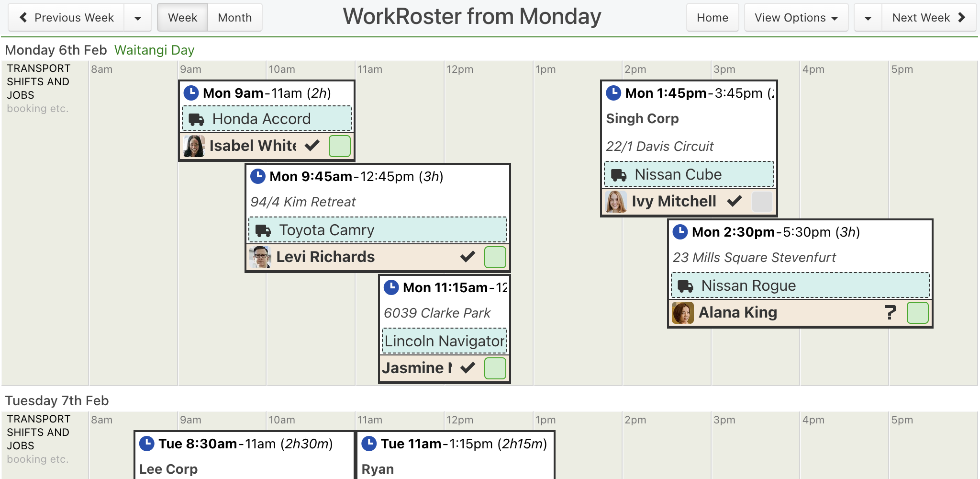
Task: Click the question mark beside Alana King
Action: point(890,313)
